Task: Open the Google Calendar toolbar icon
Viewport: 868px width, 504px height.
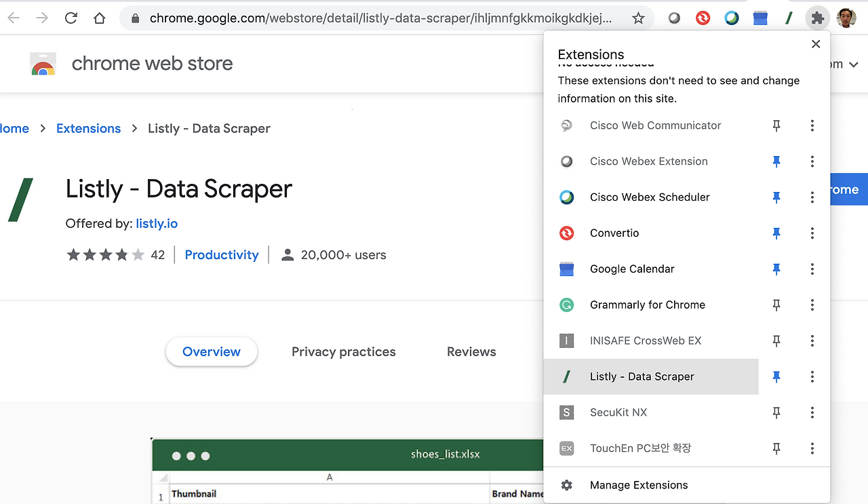Action: coord(760,18)
